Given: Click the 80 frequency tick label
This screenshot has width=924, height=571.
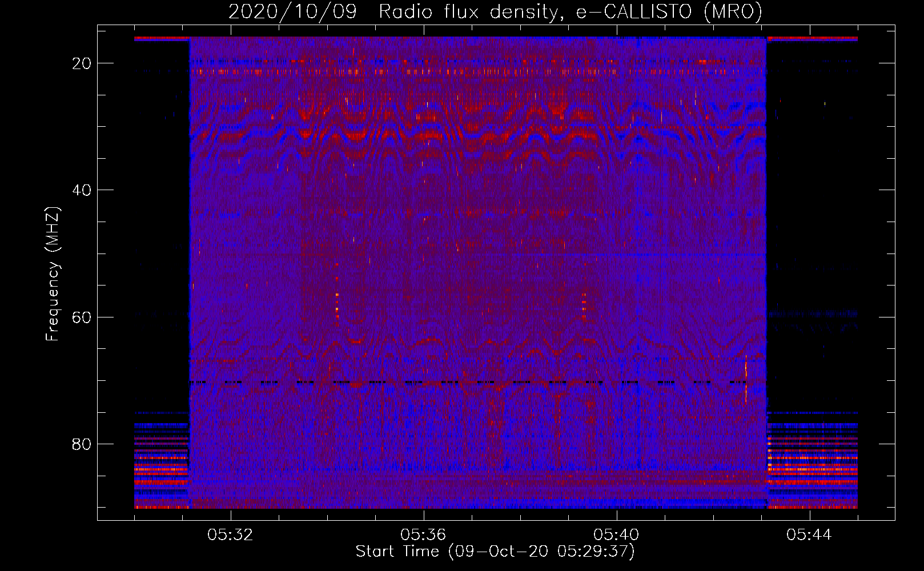Looking at the screenshot, I should (x=82, y=444).
